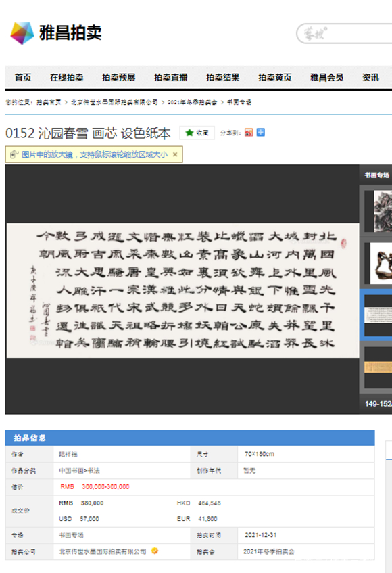The image size is (392, 573).
Task: Click the 2021年冬季拍卖会 table cell
Action: (x=269, y=551)
